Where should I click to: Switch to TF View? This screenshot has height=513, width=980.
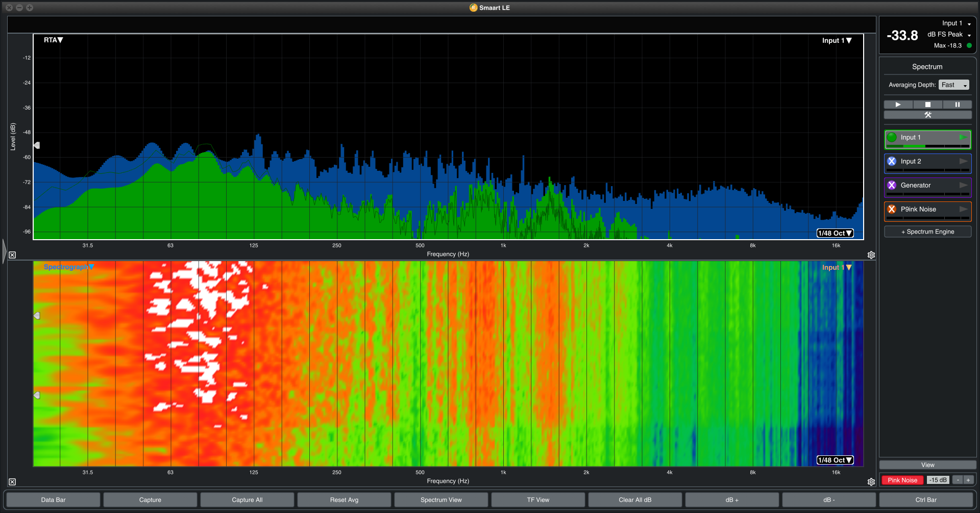(538, 500)
